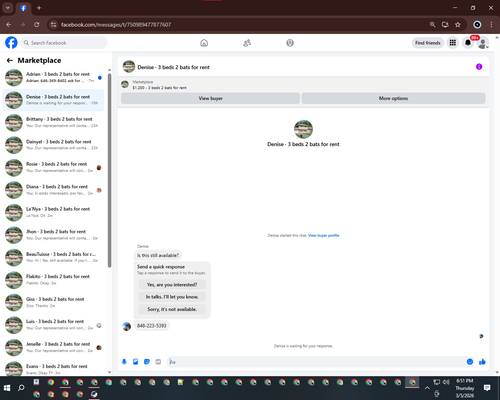Open the account profile avatar menu
This screenshot has width=500, height=400.
point(483,43)
